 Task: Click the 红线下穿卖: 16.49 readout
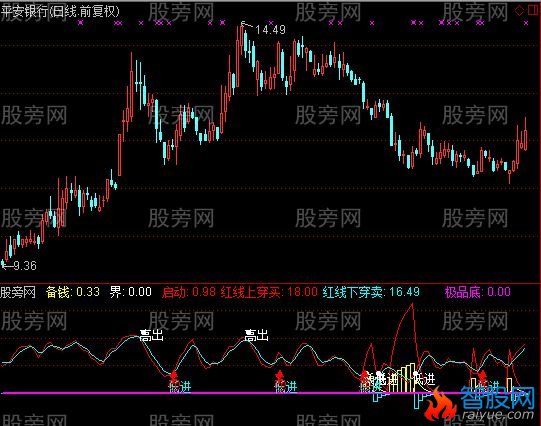pyautogui.click(x=371, y=292)
